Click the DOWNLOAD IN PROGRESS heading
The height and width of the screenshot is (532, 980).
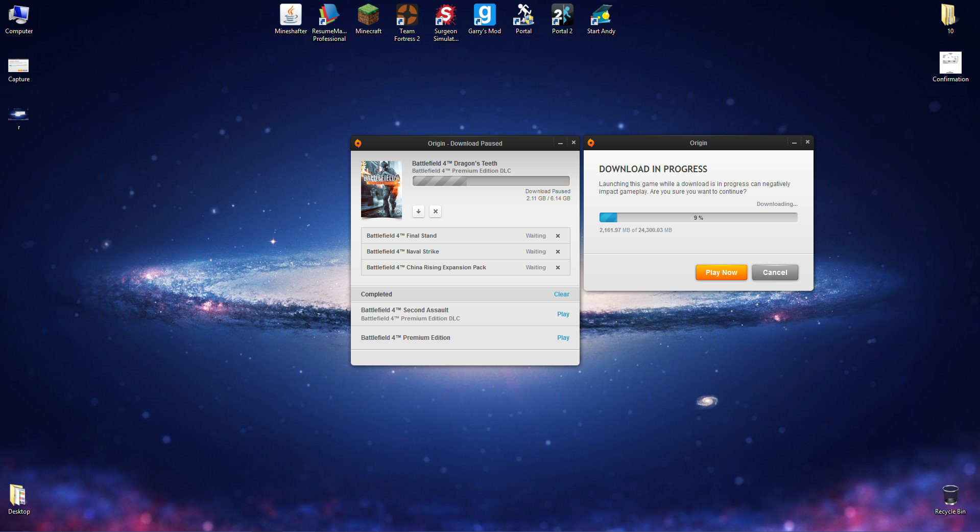[653, 169]
